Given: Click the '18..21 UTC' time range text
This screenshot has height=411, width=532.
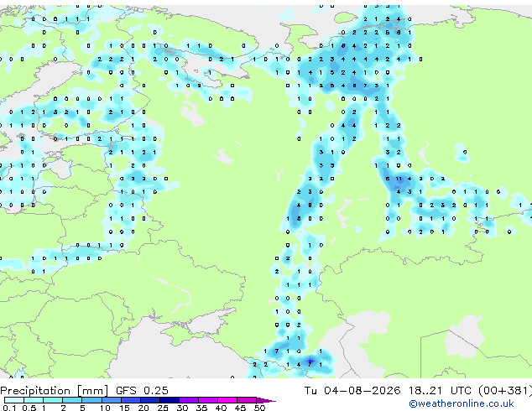Looking at the screenshot, I should point(440,391).
